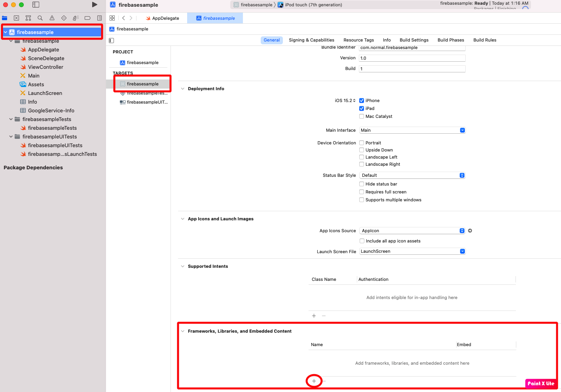This screenshot has width=561, height=392.
Task: Collapse the Deployment Info section
Action: click(182, 89)
